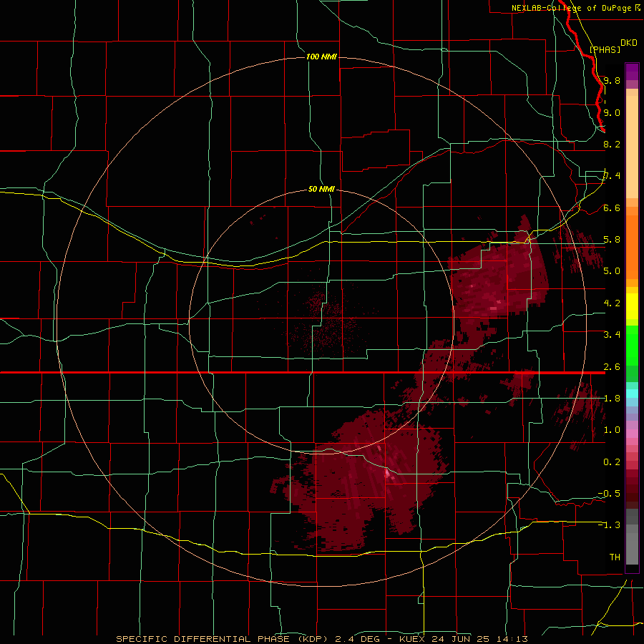644x644 pixels.
Task: Click the 9.0 scale value
Action: (612, 112)
